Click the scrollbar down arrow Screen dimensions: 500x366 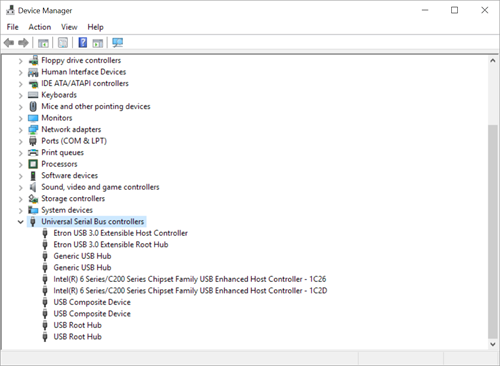pyautogui.click(x=493, y=344)
